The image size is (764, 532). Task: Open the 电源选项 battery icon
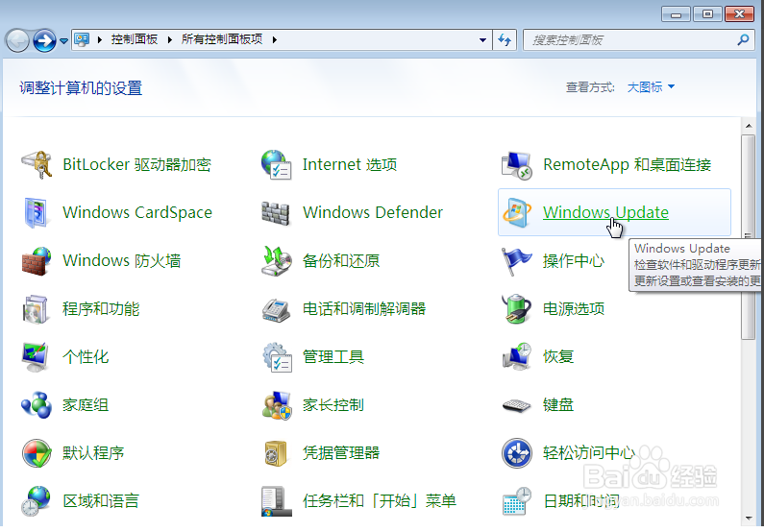[x=516, y=308]
